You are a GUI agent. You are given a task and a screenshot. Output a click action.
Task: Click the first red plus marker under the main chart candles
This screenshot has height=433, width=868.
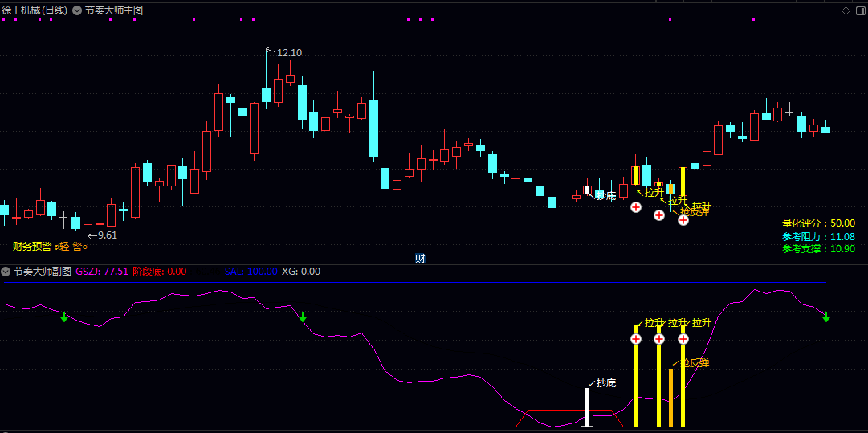(636, 207)
